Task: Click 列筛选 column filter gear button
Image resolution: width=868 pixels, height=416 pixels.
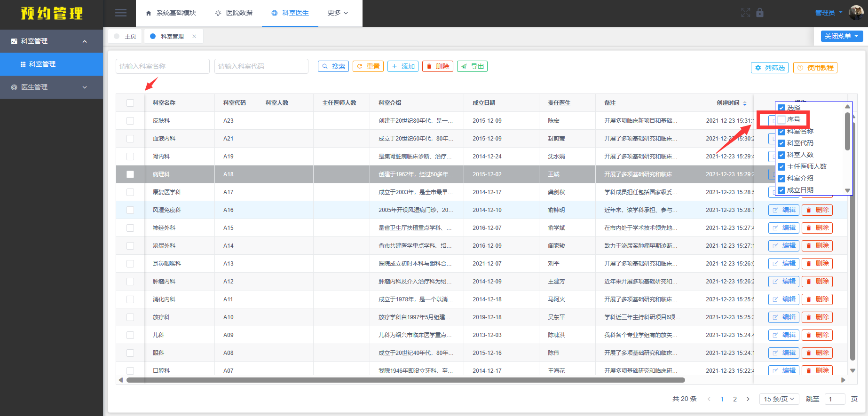Action: pyautogui.click(x=769, y=68)
